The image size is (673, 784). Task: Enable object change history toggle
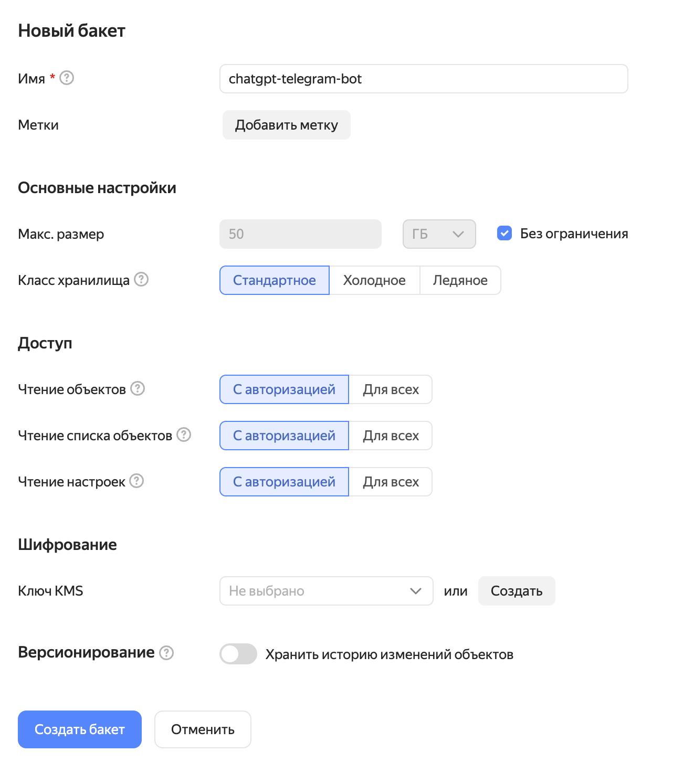click(x=238, y=654)
